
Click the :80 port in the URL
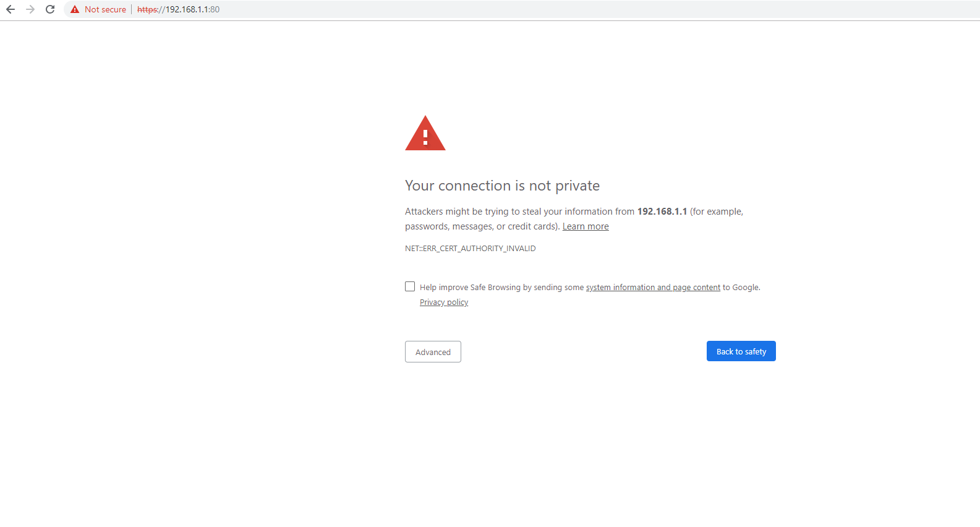tap(214, 9)
